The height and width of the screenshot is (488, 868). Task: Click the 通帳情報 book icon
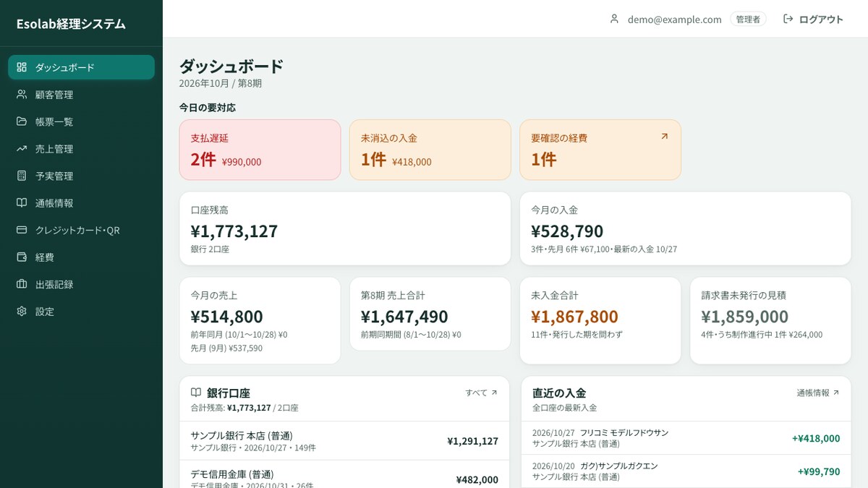pos(22,202)
